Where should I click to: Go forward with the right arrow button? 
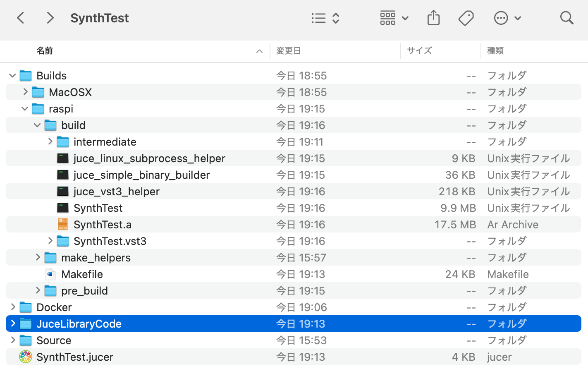coord(50,18)
